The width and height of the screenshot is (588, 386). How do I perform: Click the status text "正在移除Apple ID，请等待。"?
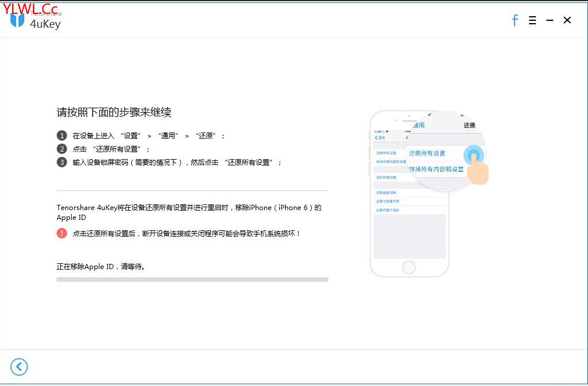[101, 267]
